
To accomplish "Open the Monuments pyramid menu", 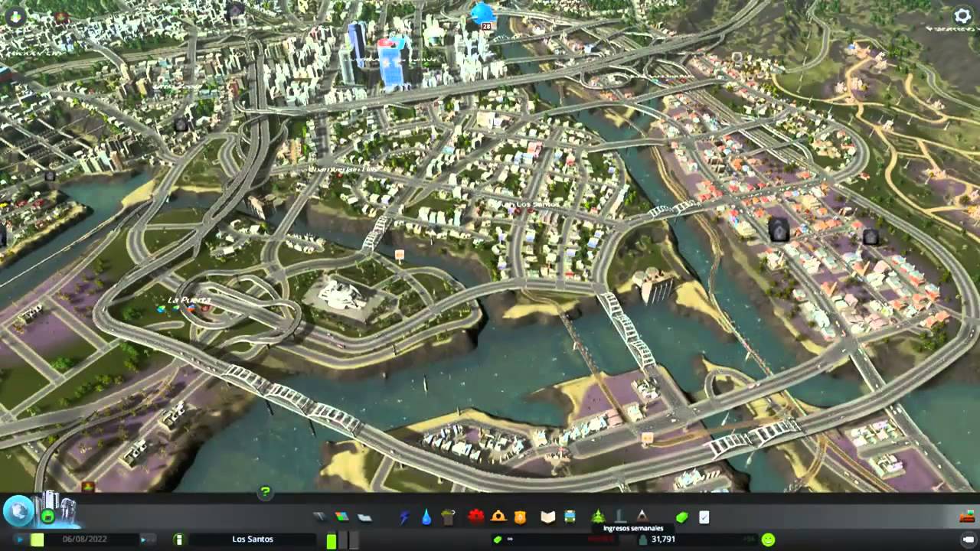I will 642,516.
